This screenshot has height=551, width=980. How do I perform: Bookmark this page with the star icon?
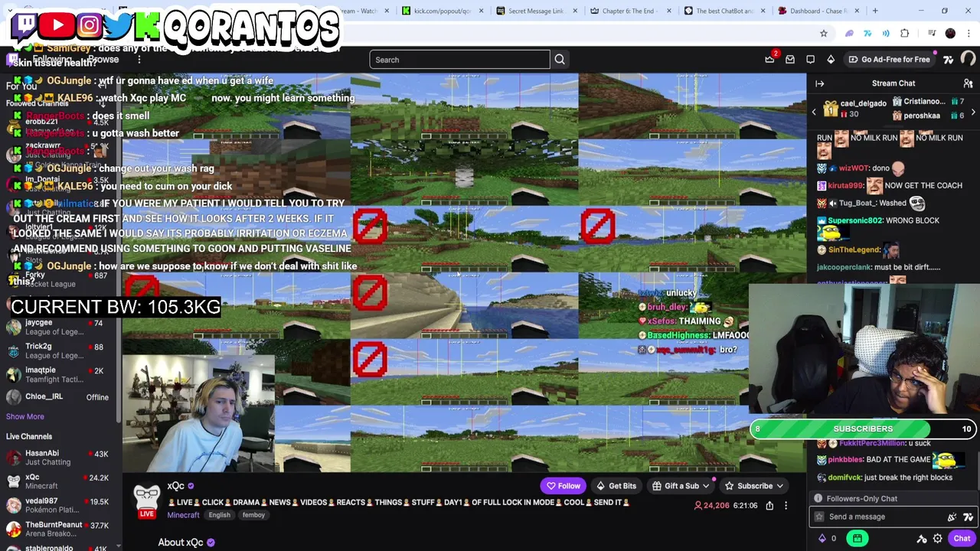coord(824,33)
